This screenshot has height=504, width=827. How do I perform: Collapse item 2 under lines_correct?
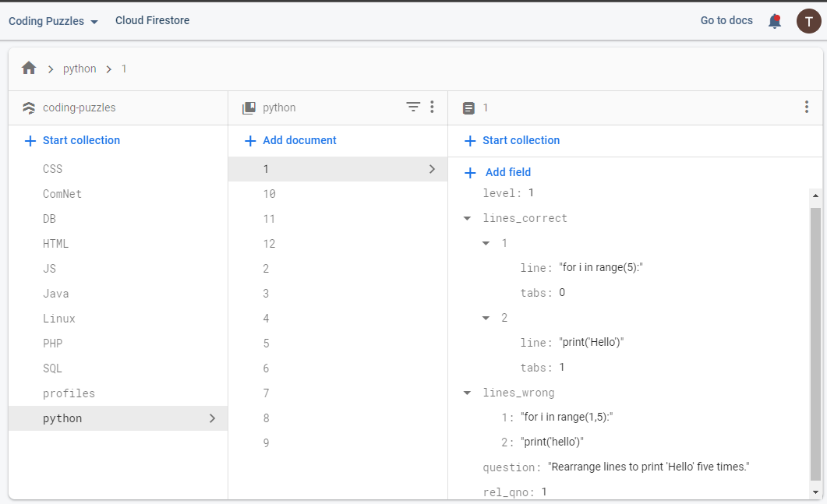[x=486, y=319]
